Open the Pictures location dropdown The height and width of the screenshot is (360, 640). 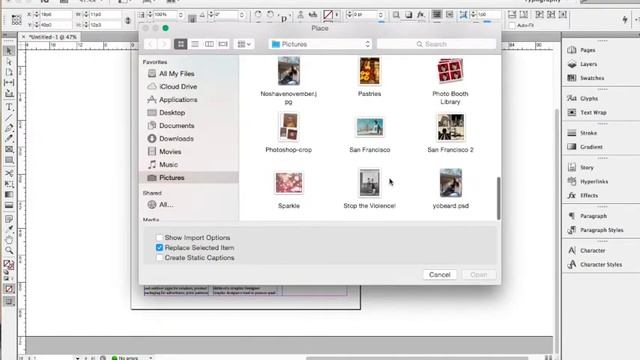pos(320,44)
